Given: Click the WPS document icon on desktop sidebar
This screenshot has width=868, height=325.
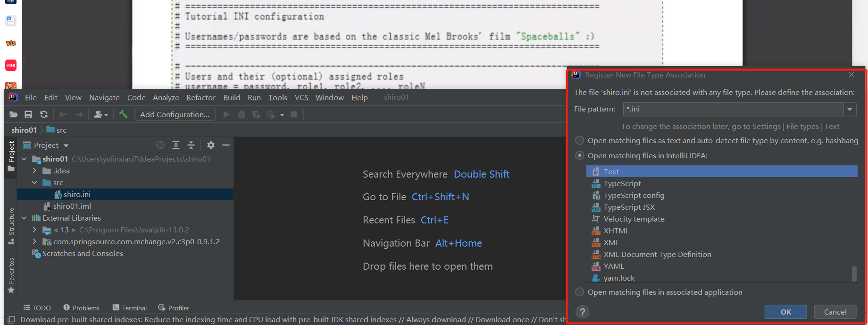Looking at the screenshot, I should pos(11,21).
